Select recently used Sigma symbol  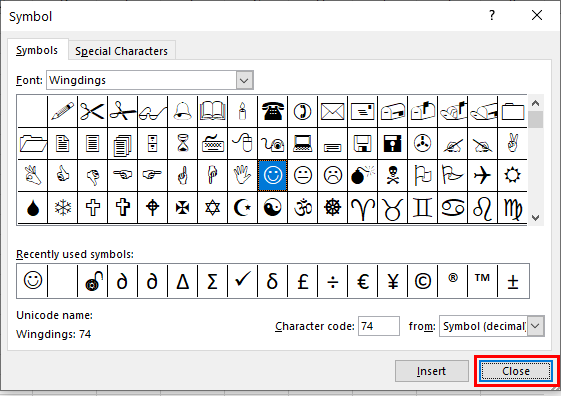pos(213,281)
